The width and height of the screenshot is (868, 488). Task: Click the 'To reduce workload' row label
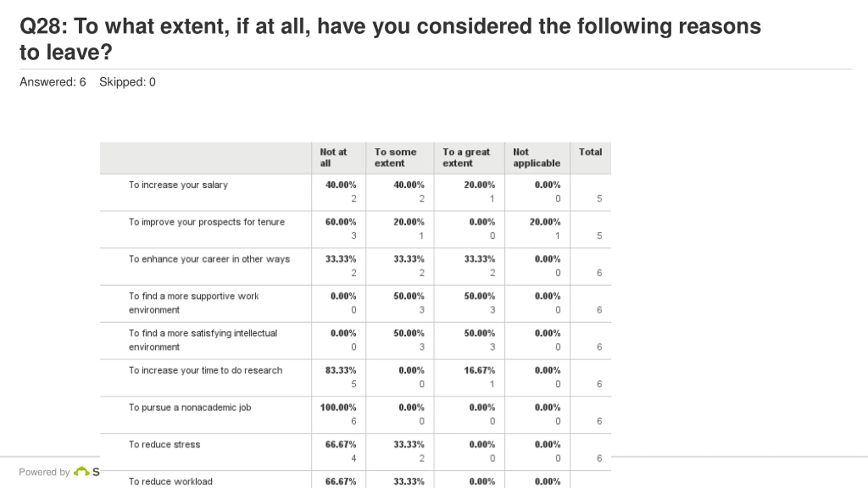(x=171, y=482)
